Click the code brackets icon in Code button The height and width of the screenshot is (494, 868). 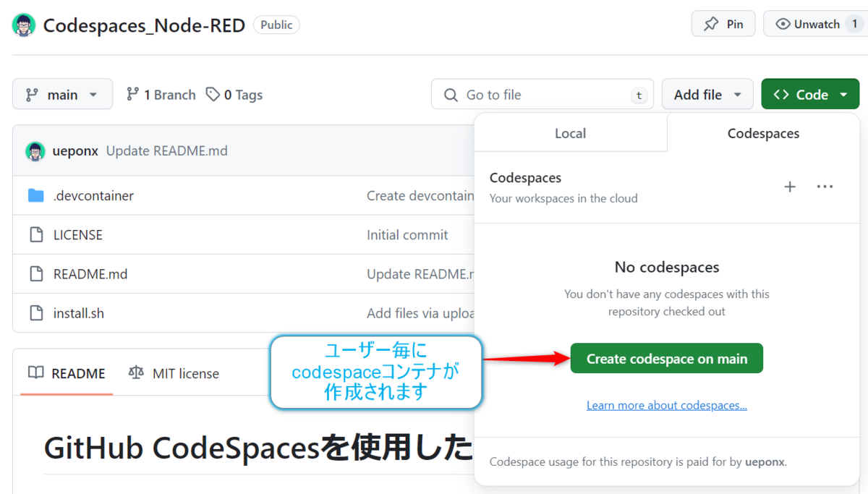(781, 95)
